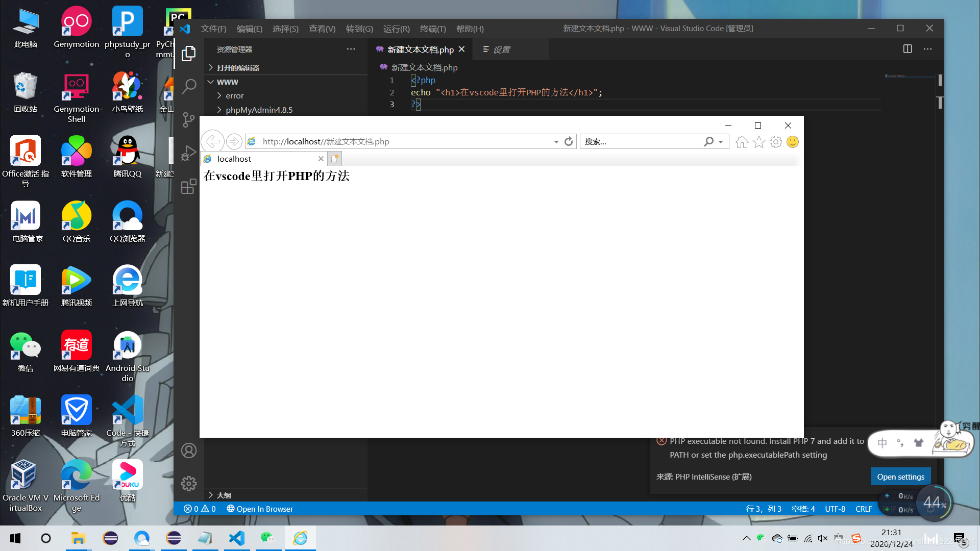This screenshot has width=980, height=551.
Task: Expand the error folder
Action: [234, 96]
